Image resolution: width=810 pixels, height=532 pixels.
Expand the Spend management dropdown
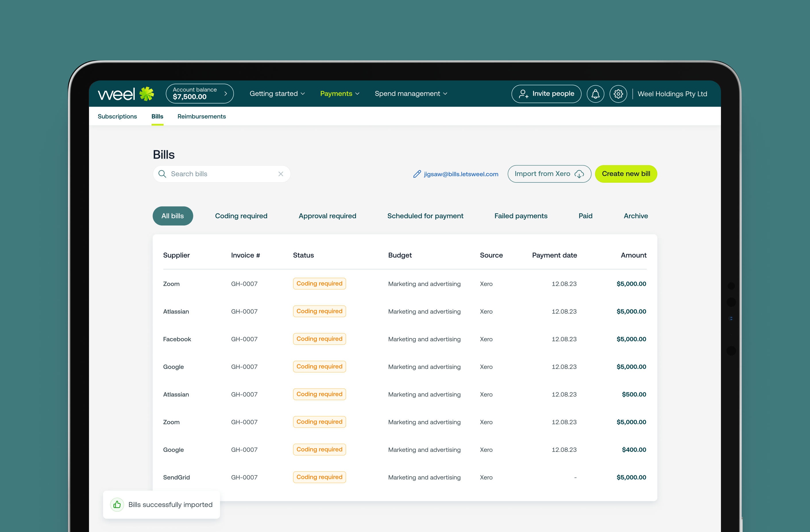[x=412, y=93]
